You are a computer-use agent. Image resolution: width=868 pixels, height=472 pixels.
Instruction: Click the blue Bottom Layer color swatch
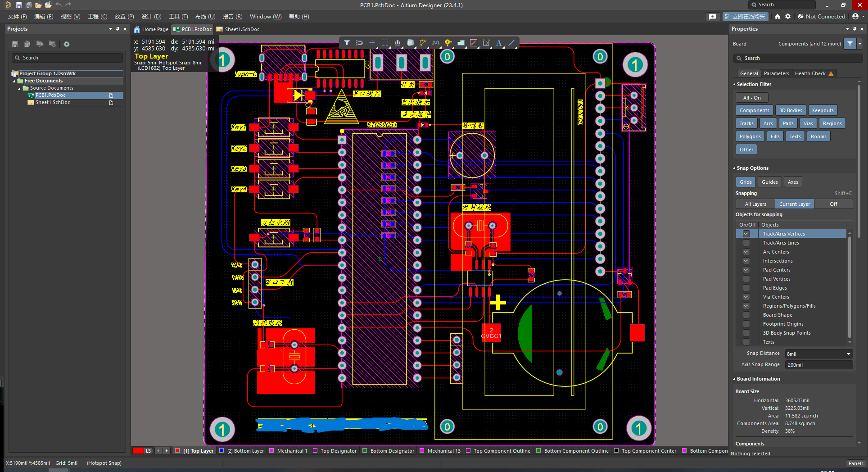coord(221,451)
